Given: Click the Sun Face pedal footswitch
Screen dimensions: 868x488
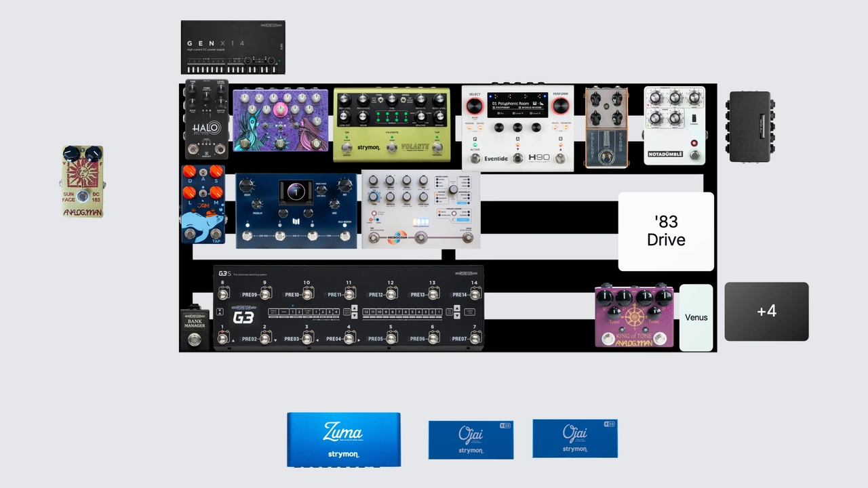Looking at the screenshot, I should pyautogui.click(x=83, y=197).
